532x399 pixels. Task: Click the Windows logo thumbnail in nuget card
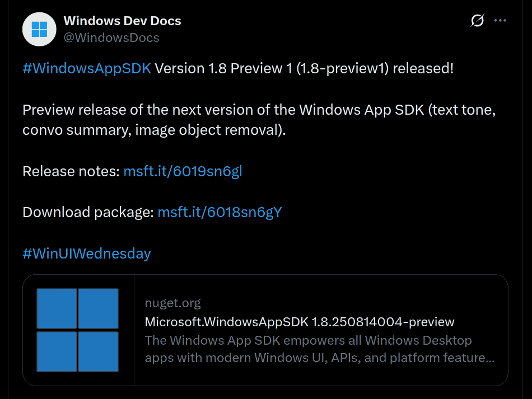[x=78, y=330]
